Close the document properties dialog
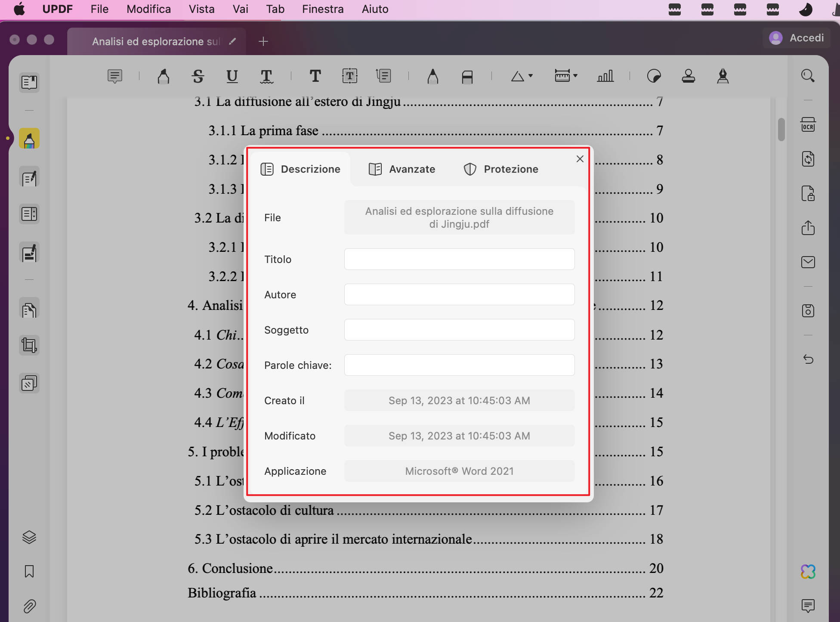 coord(580,159)
